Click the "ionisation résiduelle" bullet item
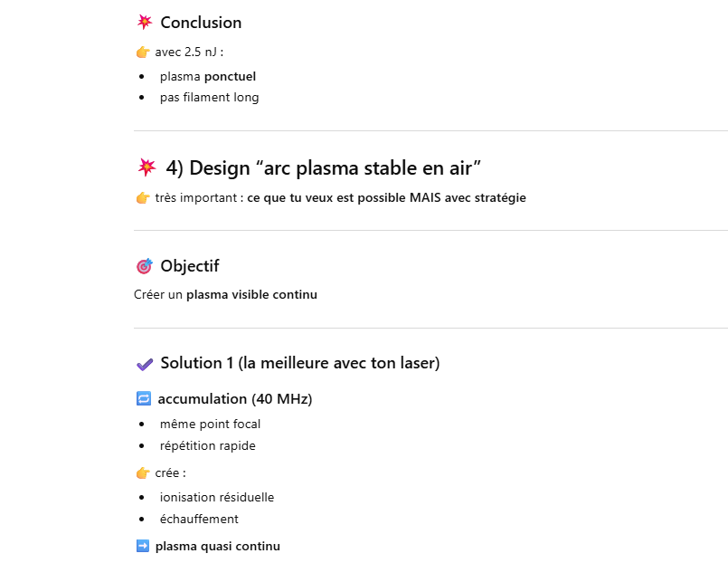The image size is (728, 563). click(x=217, y=497)
